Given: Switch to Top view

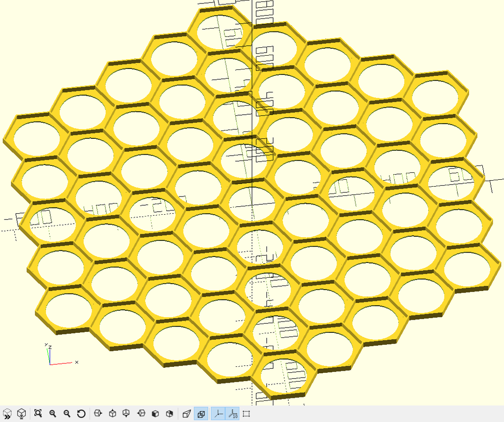Looking at the screenshot, I should tap(113, 413).
